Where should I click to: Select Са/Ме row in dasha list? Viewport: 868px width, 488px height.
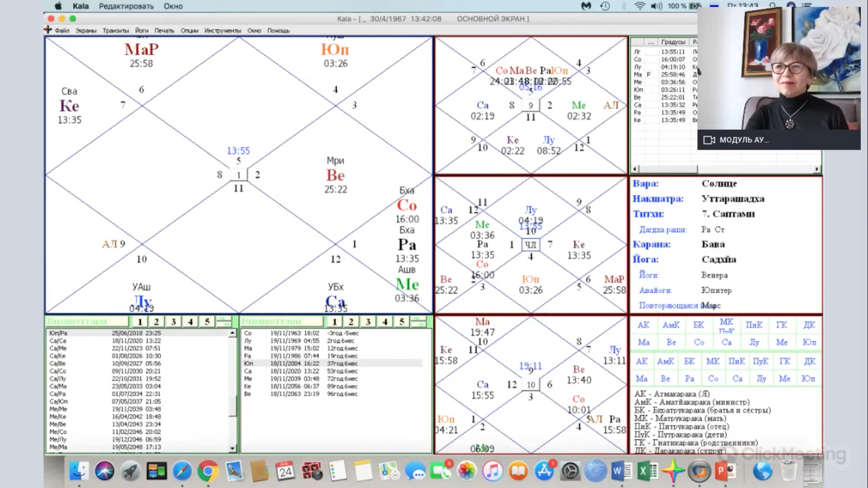click(x=58, y=349)
